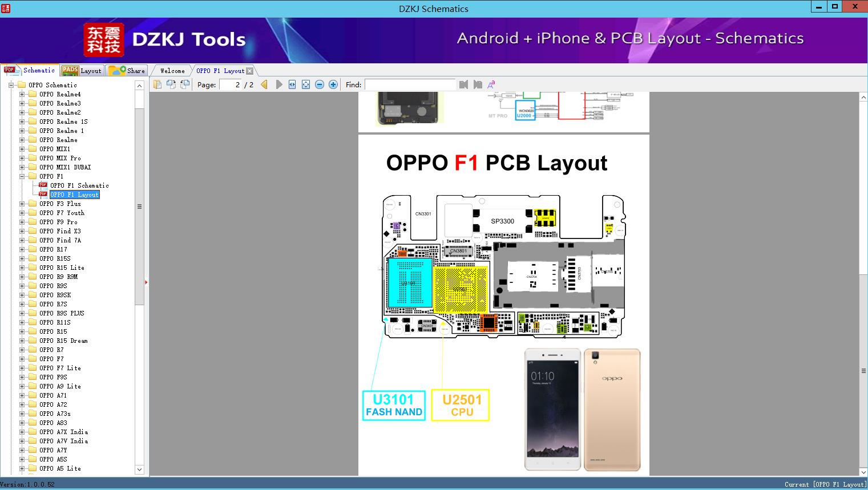
Task: Select OPPO F1 Layout in the tree
Action: click(x=75, y=195)
